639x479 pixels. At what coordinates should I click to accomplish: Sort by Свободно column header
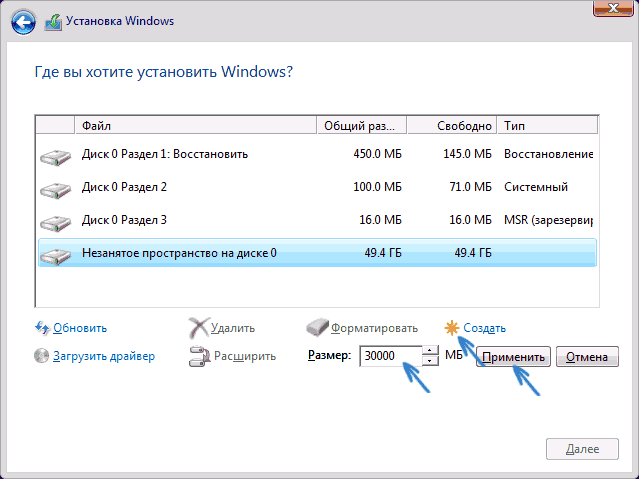[452, 126]
